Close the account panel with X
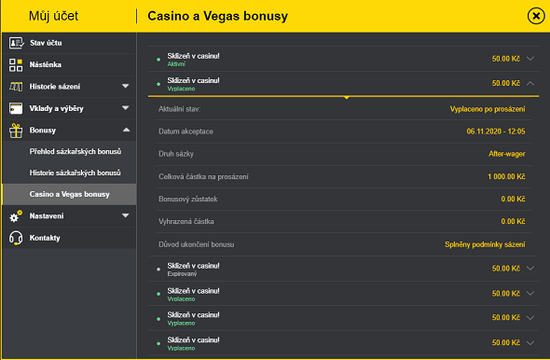The image size is (550, 360). 536,16
